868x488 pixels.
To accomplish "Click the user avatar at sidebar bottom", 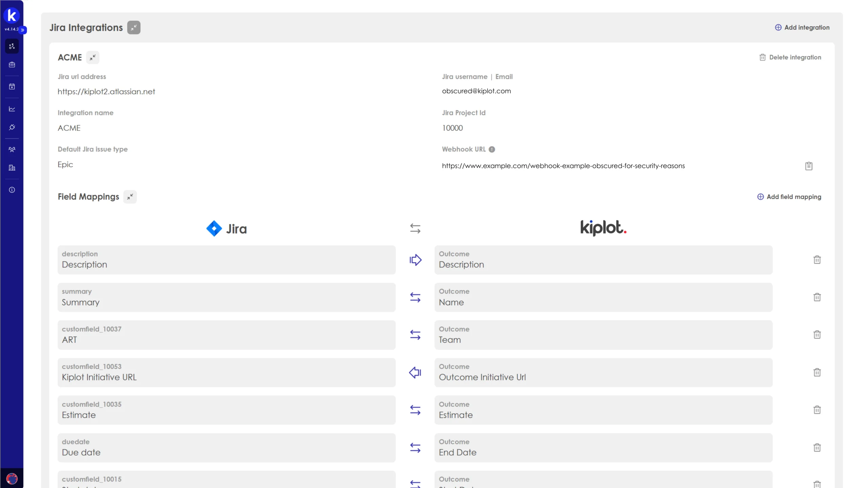I will pos(12,479).
